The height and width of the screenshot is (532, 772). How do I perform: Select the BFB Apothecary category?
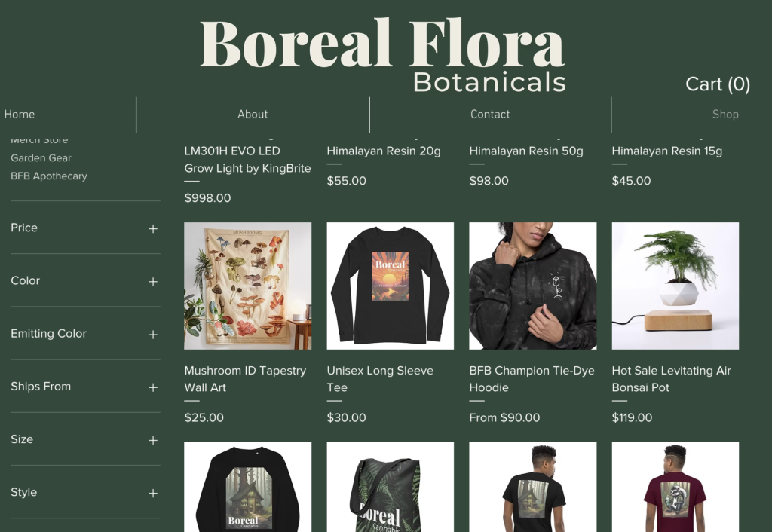tap(49, 176)
